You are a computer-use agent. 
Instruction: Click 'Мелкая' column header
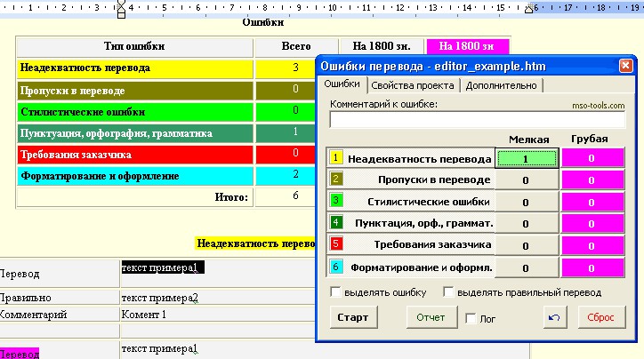click(528, 140)
